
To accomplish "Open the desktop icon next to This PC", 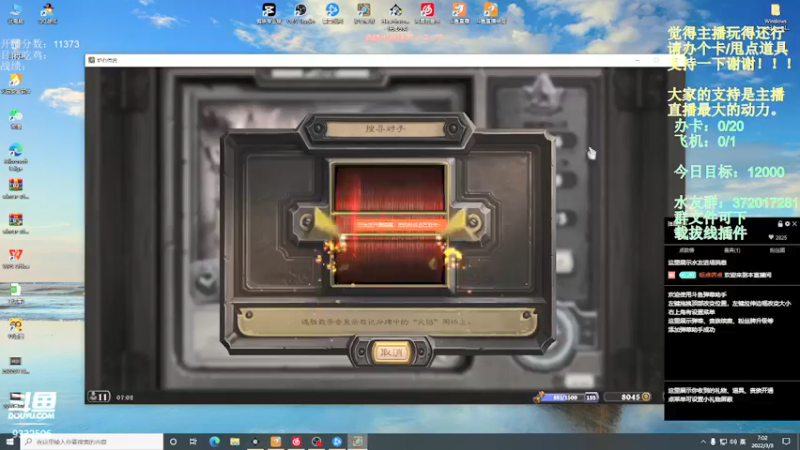I will pos(47,13).
